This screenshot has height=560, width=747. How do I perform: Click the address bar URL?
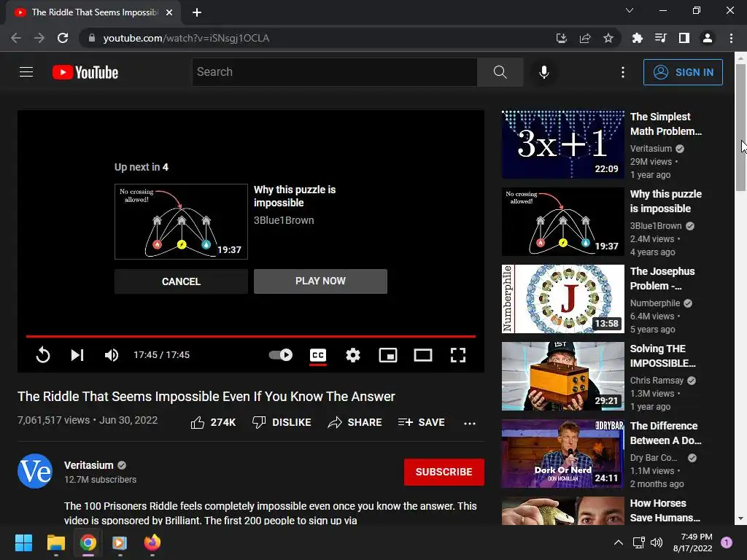(x=186, y=38)
